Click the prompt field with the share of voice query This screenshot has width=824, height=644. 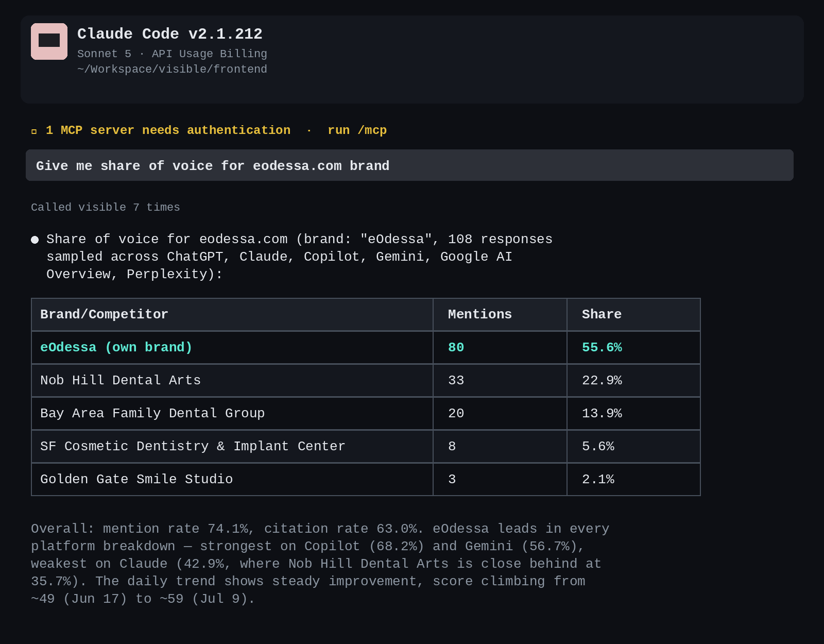point(409,165)
